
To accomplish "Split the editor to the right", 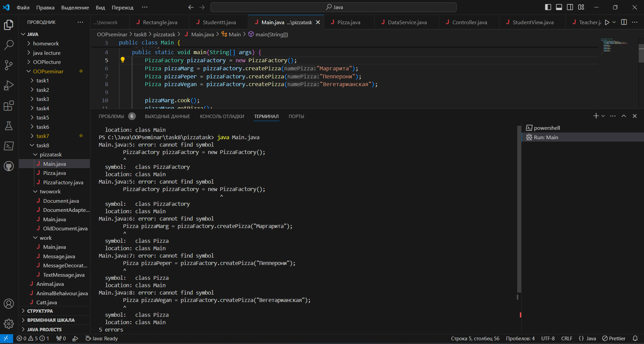I will (x=624, y=22).
